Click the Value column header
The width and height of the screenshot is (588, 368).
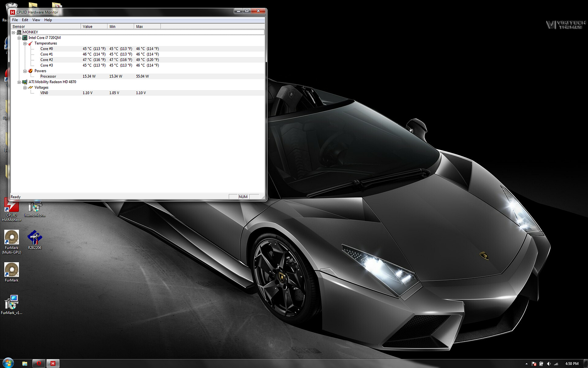94,27
